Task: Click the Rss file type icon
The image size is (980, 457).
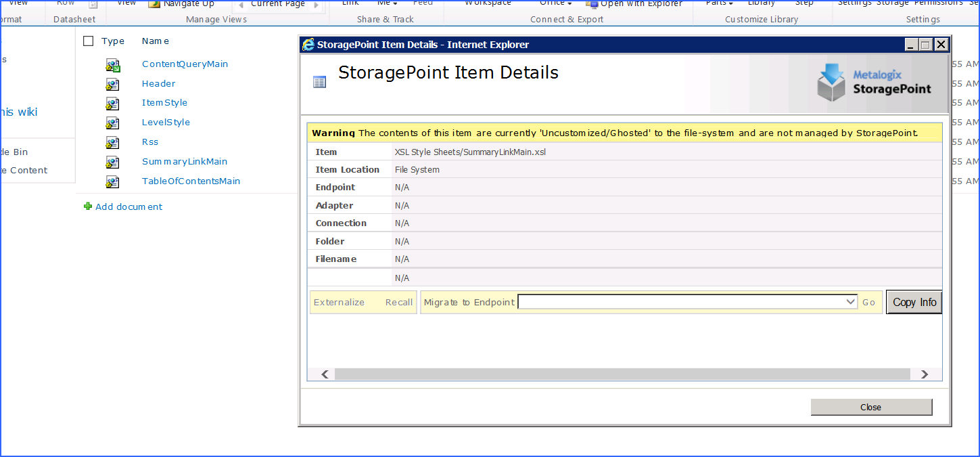Action: 112,143
